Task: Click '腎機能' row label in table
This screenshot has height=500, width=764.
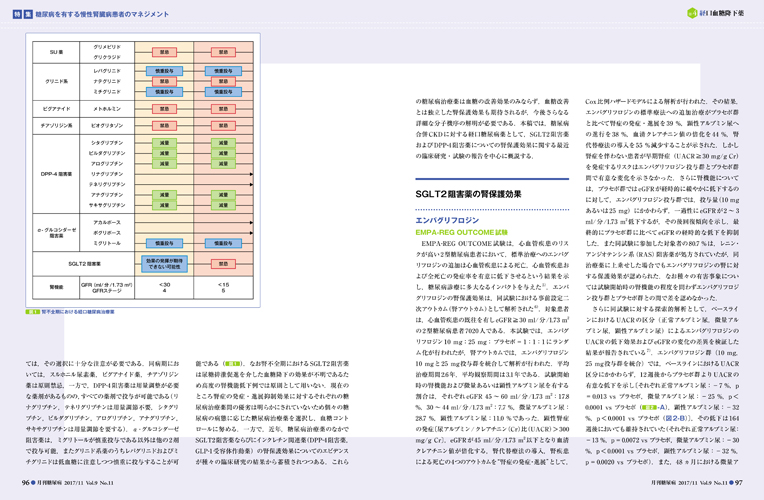Action: pyautogui.click(x=56, y=288)
